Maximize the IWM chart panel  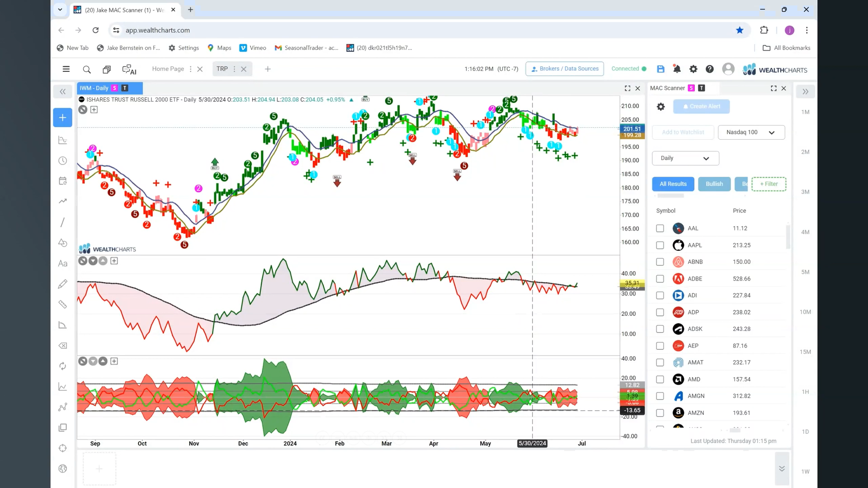(627, 89)
